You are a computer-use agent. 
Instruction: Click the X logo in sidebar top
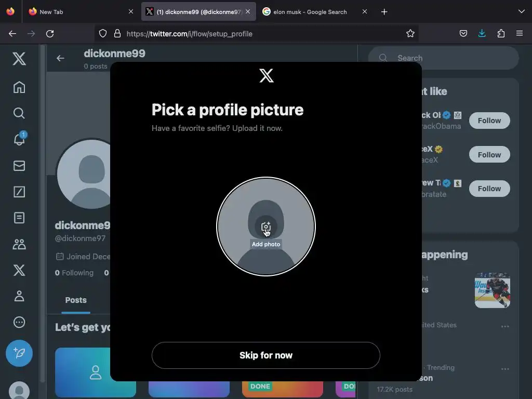point(19,59)
